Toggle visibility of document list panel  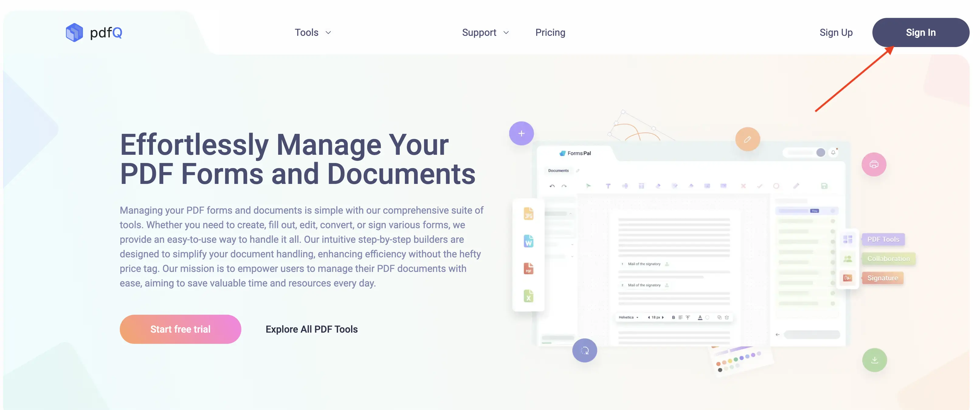click(558, 170)
